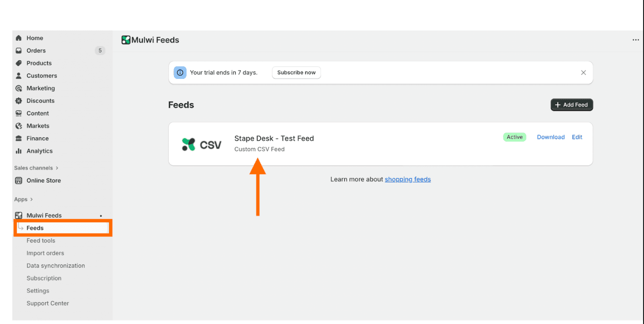Click the Add Feed button
The width and height of the screenshot is (644, 324).
571,104
